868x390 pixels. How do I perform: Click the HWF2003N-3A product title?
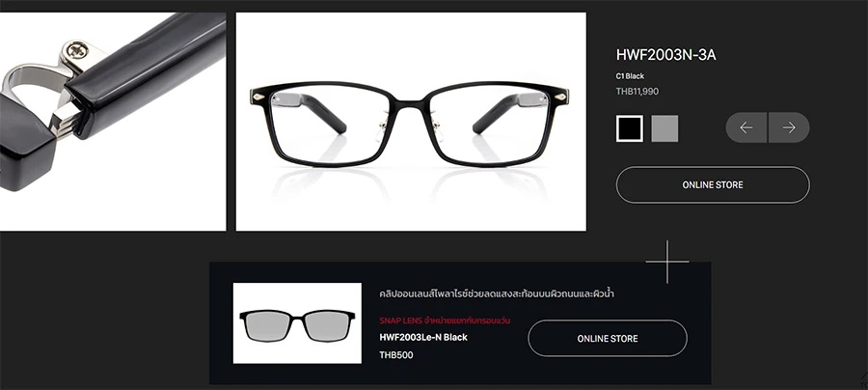pos(665,55)
